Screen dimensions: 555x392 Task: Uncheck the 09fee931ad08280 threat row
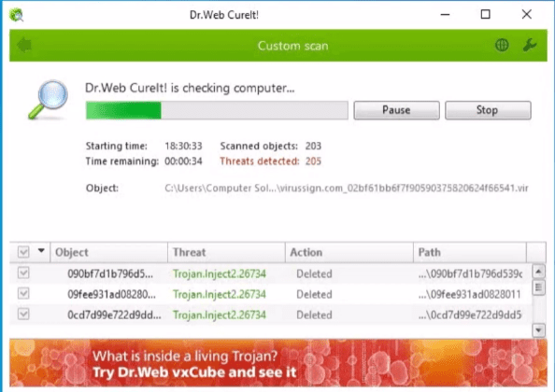(x=23, y=293)
